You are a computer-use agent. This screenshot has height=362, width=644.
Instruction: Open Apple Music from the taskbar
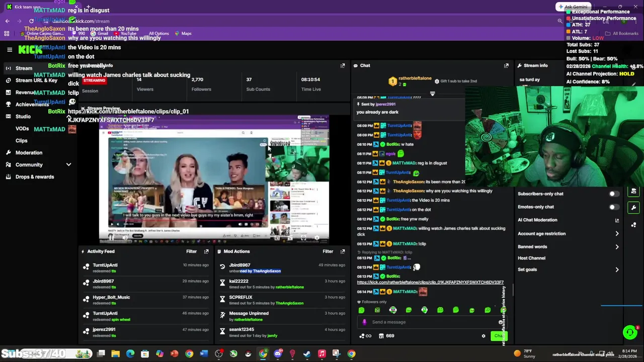tap(322, 354)
